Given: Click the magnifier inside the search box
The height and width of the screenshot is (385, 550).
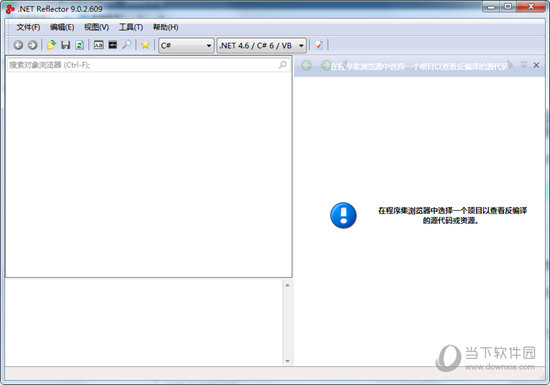Looking at the screenshot, I should point(283,65).
